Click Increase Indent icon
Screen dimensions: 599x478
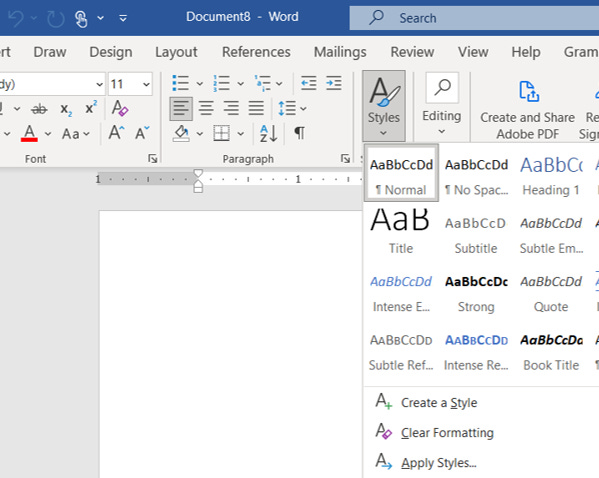pos(333,83)
